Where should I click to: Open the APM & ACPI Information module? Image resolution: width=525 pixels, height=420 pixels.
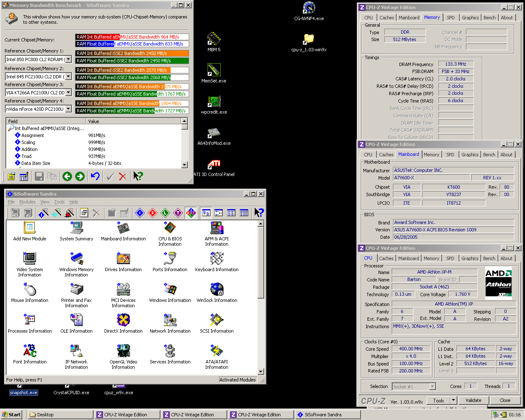[x=217, y=234]
